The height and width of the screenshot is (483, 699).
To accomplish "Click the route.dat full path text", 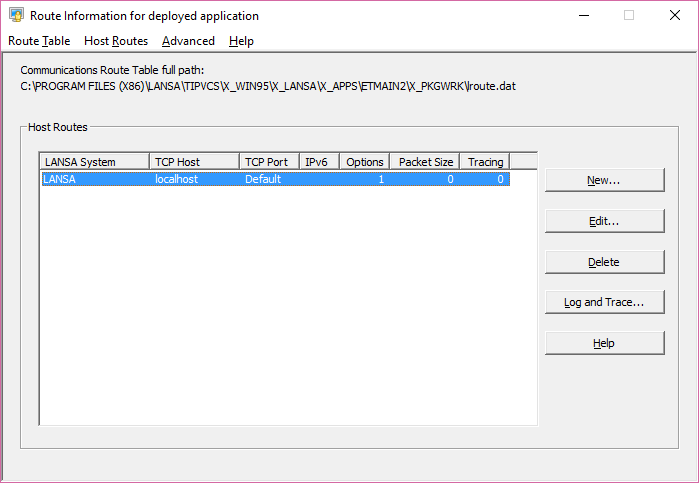I will point(268,86).
